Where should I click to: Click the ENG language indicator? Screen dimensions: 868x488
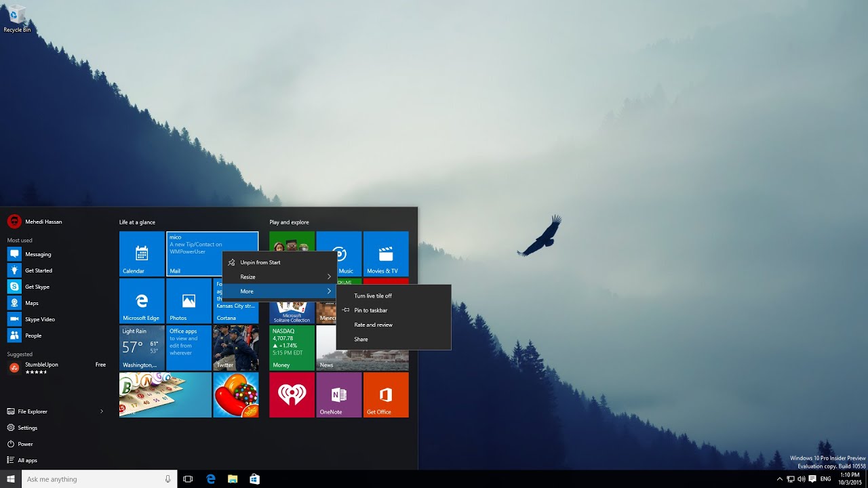click(825, 479)
